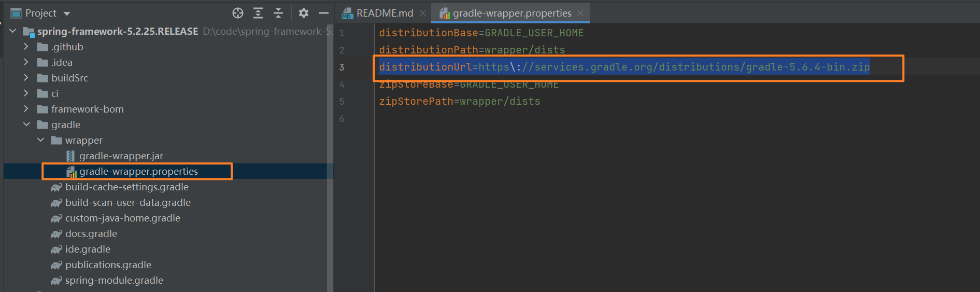Click the Collapse All icon in Project toolbar
Image resolution: width=980 pixels, height=292 pixels.
tap(278, 13)
